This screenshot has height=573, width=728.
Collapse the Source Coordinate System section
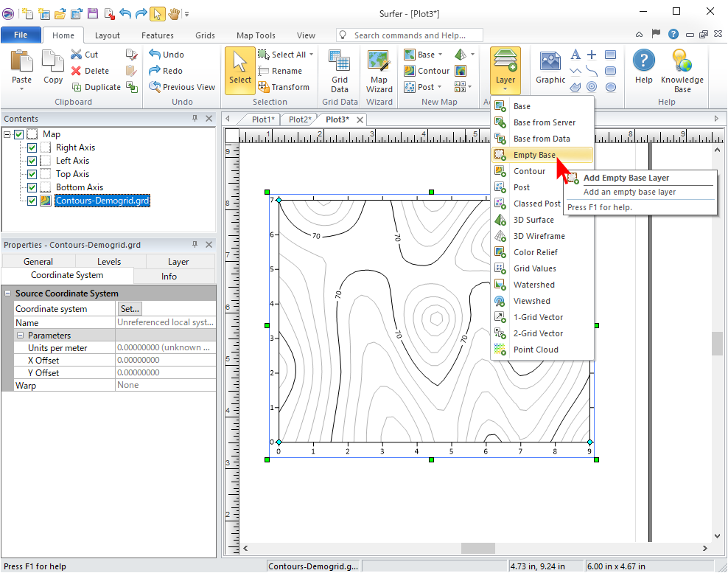[x=8, y=294]
